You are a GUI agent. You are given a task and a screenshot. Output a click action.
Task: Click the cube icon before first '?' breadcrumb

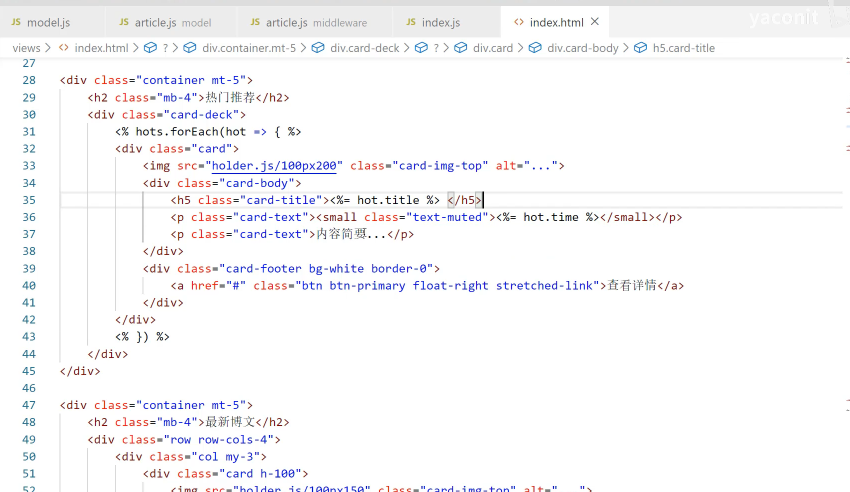(x=150, y=48)
